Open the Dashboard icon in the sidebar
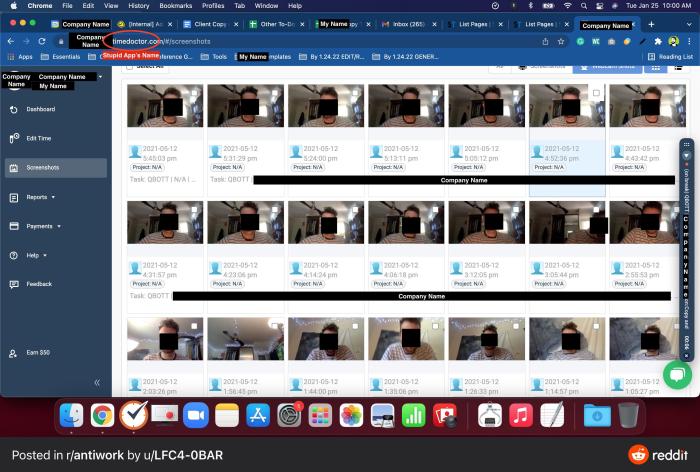Screen dimensions: 700x472 (x=14, y=109)
